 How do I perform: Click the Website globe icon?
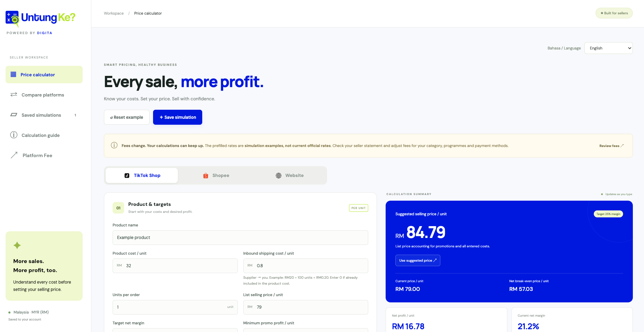[279, 176]
